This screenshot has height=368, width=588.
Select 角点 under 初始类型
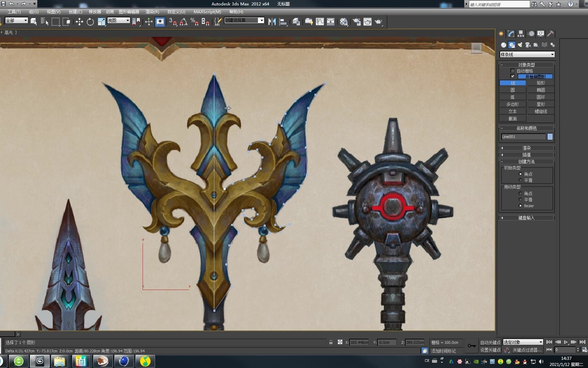pos(520,174)
